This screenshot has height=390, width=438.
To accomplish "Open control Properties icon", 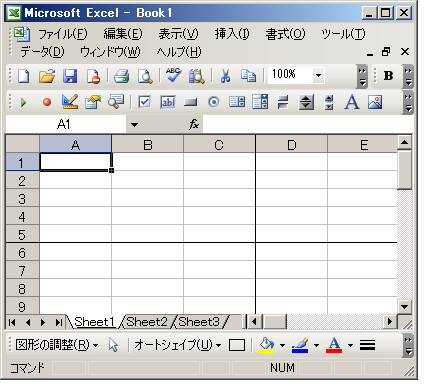I will coord(93,102).
